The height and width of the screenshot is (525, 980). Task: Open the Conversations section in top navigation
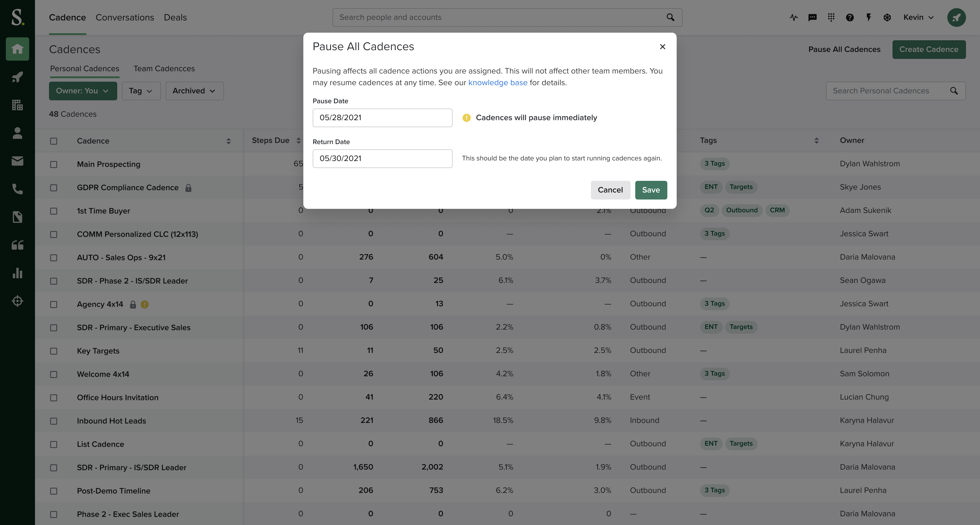click(125, 17)
